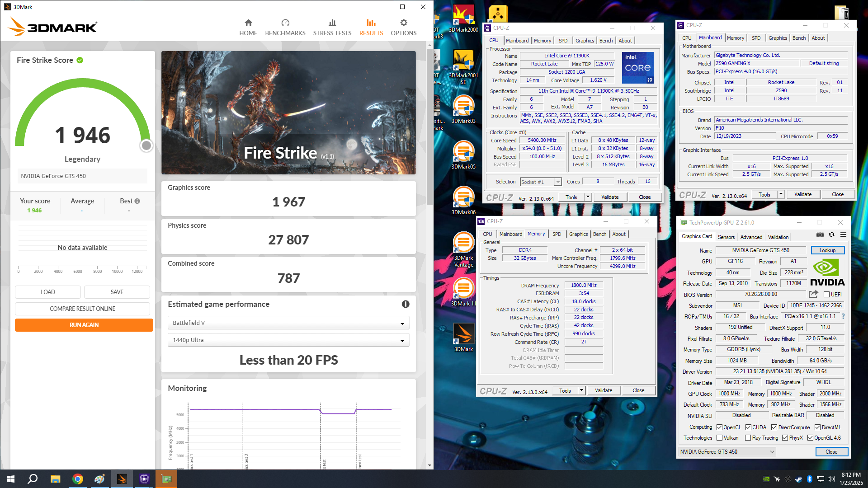Viewport: 868px width, 488px height.
Task: Click the estimated game performance info icon
Action: pyautogui.click(x=406, y=304)
